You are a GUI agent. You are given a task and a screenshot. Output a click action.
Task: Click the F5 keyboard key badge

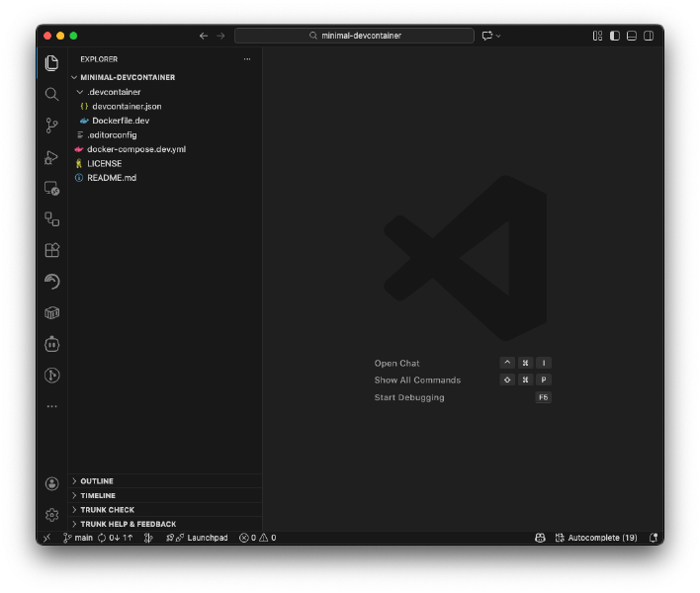click(544, 397)
